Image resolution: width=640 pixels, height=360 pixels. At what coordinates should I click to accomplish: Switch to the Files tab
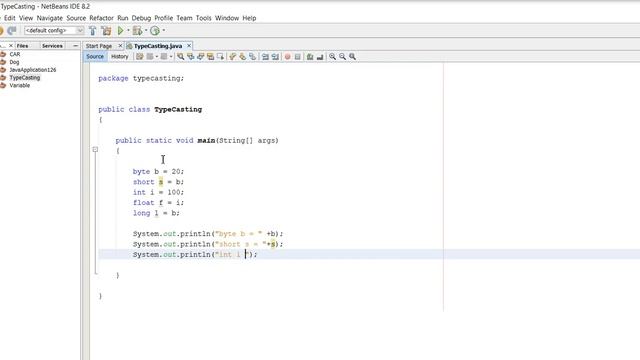coord(22,46)
